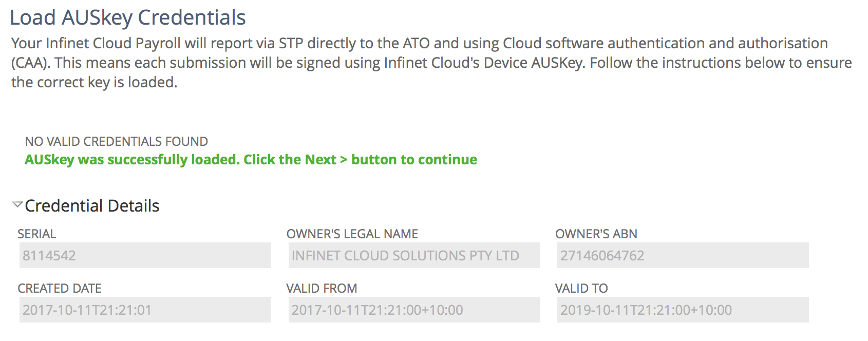
Task: Select the SERIAL label
Action: point(36,234)
